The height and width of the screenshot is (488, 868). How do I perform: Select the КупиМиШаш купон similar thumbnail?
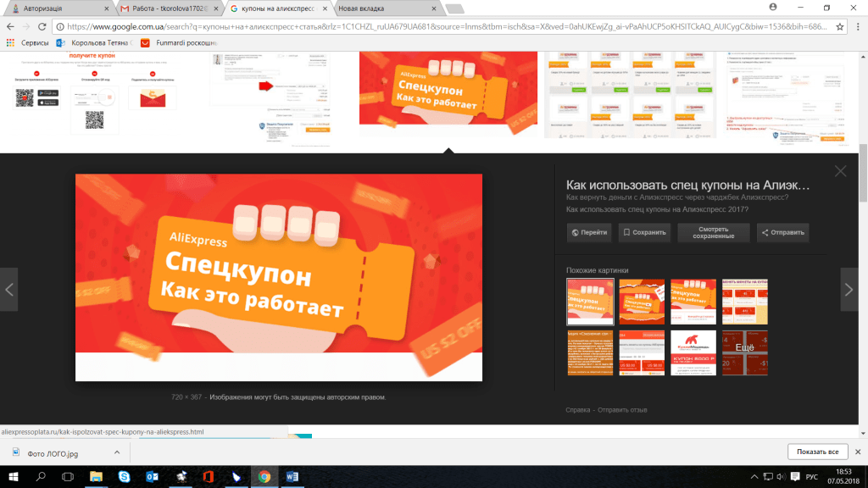click(693, 353)
